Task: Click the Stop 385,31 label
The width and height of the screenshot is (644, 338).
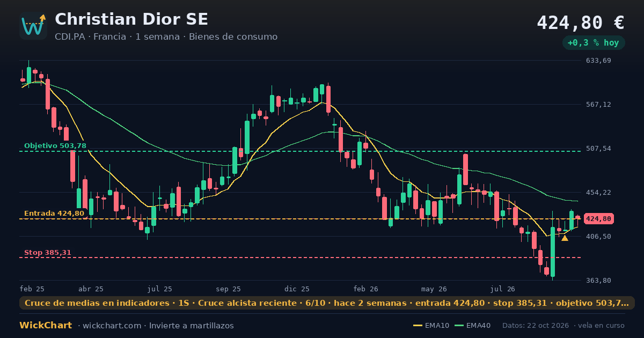Action: click(48, 253)
